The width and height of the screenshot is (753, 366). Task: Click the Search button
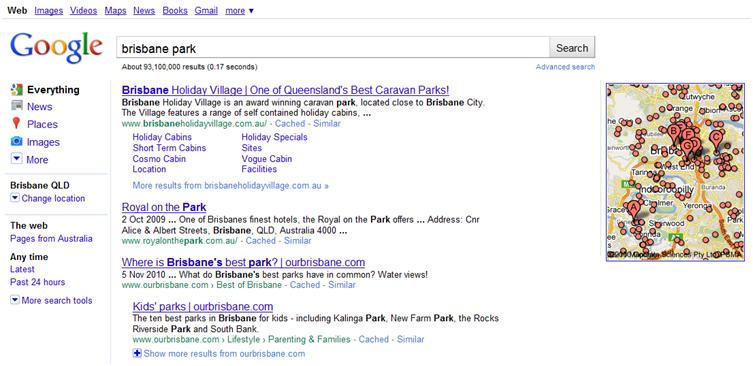(x=572, y=48)
